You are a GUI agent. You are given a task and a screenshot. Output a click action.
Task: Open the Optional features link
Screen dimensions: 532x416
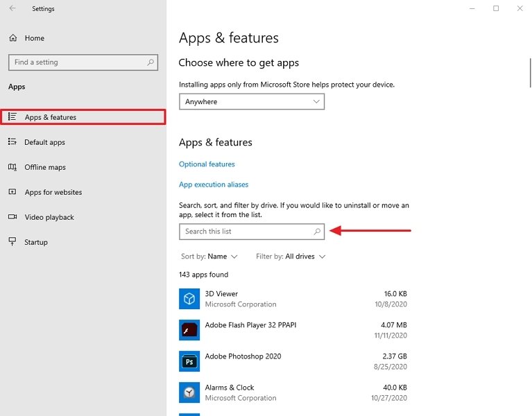pos(207,164)
